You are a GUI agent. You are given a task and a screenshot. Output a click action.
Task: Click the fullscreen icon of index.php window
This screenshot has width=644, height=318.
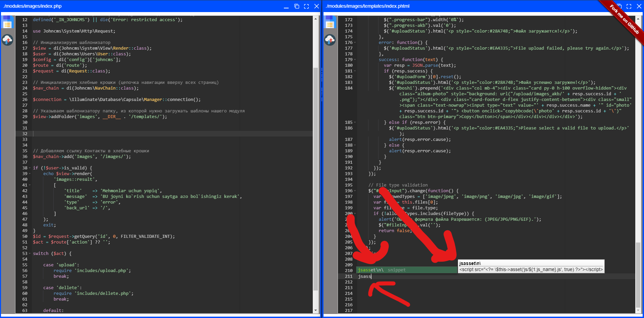pos(306,6)
